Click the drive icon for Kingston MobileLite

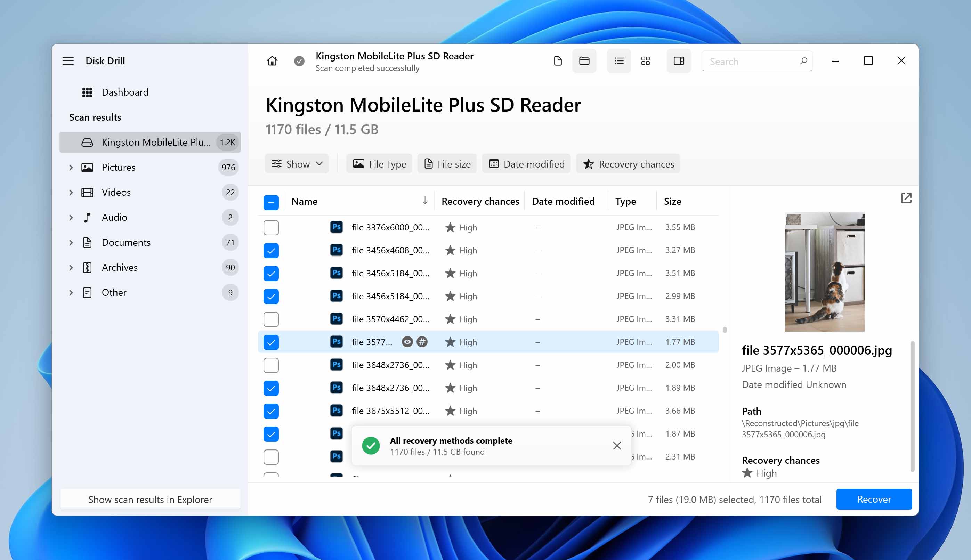coord(87,142)
